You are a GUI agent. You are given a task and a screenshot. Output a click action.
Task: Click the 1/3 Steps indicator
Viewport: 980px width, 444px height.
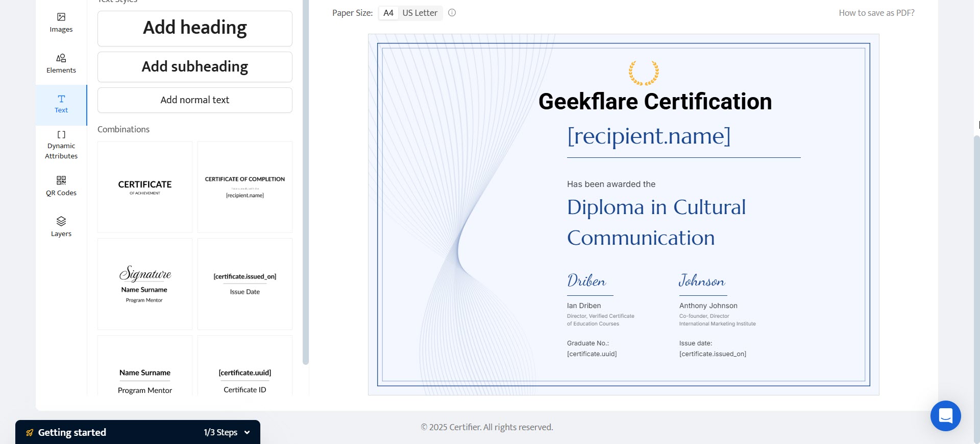[220, 432]
